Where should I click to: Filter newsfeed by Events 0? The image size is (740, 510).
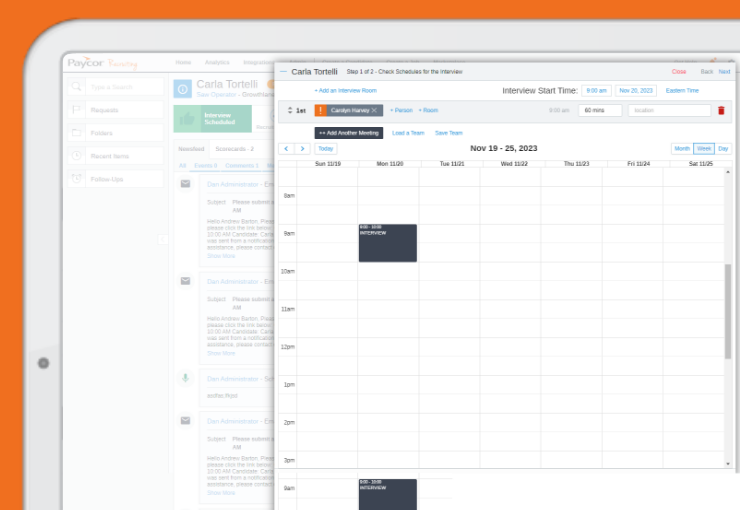point(206,166)
